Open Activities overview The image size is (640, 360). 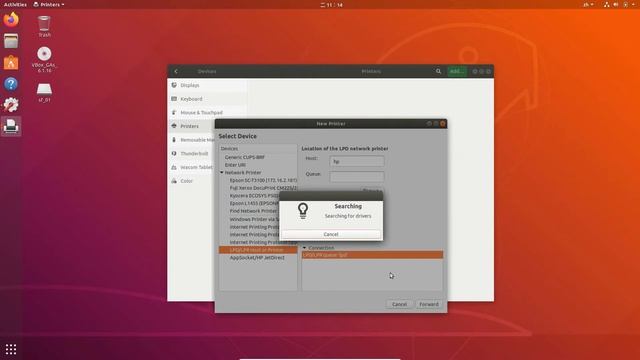point(15,4)
